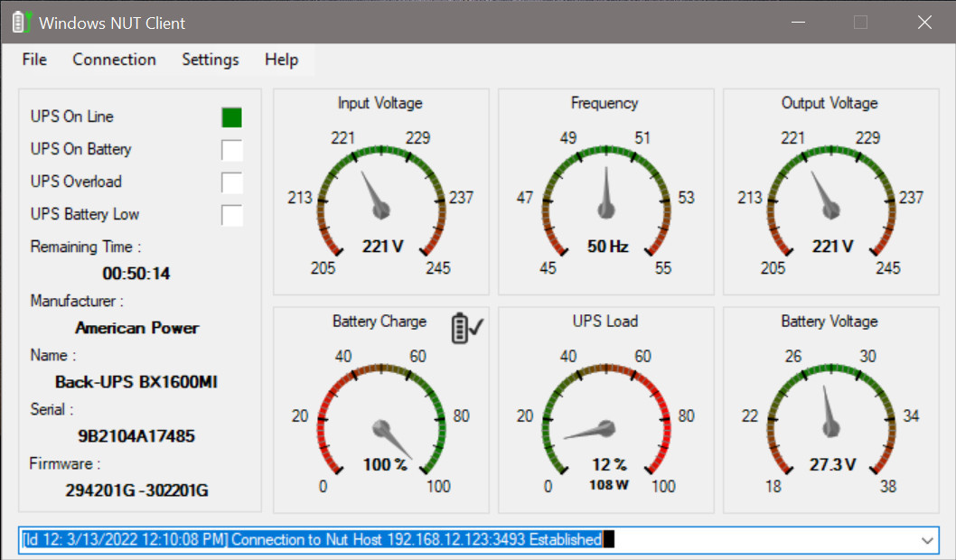Click the 00:50:14 remaining time value

[136, 274]
